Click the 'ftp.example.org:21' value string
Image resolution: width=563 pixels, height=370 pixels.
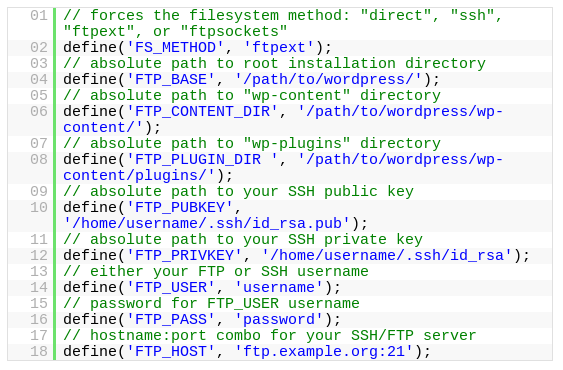(x=325, y=351)
